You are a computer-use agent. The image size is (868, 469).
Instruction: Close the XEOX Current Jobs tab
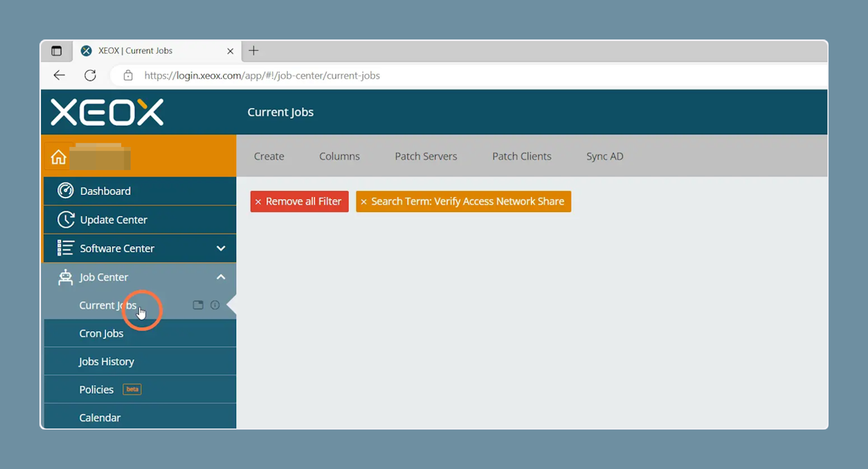(230, 51)
